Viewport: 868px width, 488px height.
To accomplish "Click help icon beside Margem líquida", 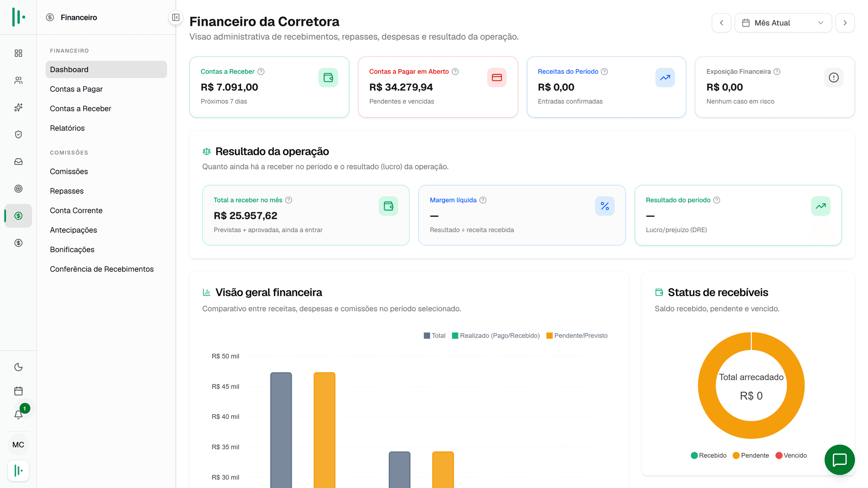I will point(483,200).
